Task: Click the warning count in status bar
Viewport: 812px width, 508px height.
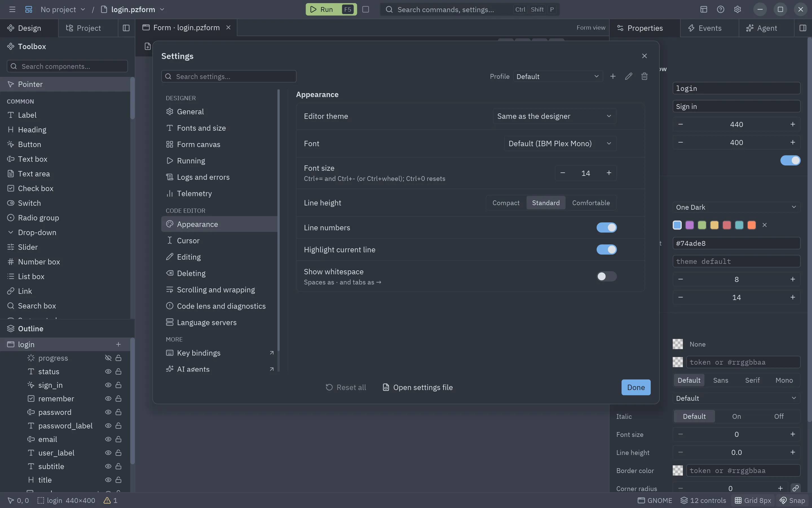Action: coord(111,500)
